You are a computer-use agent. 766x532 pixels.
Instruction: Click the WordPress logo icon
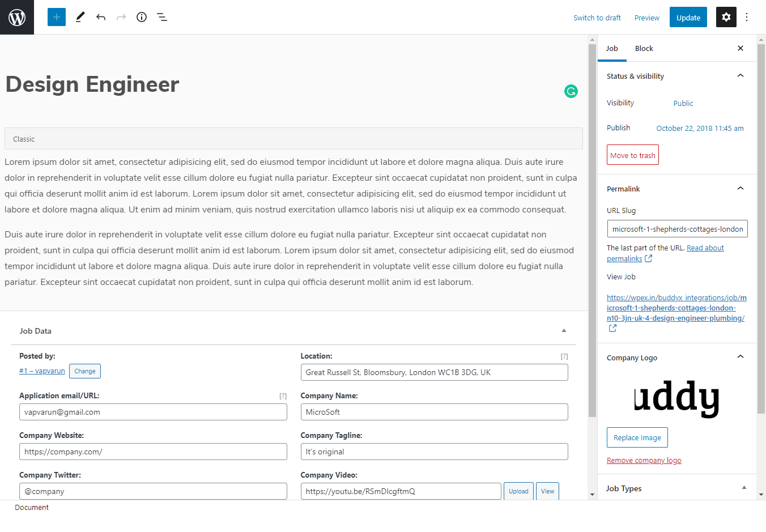pyautogui.click(x=17, y=17)
